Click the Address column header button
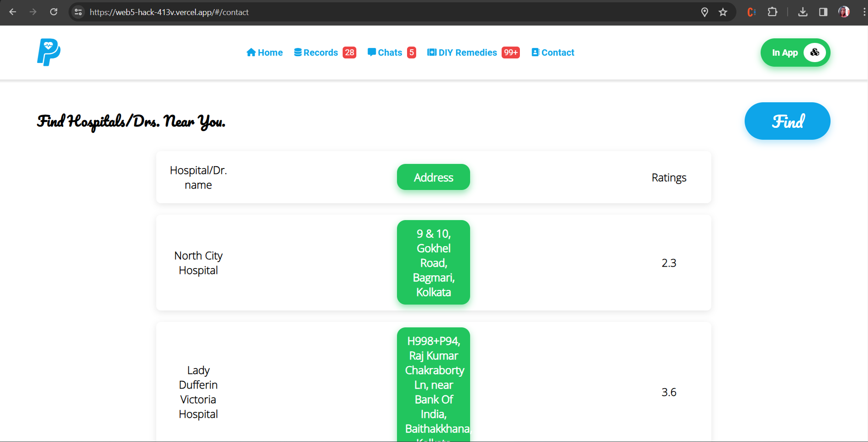Image resolution: width=868 pixels, height=442 pixels. [x=434, y=177]
